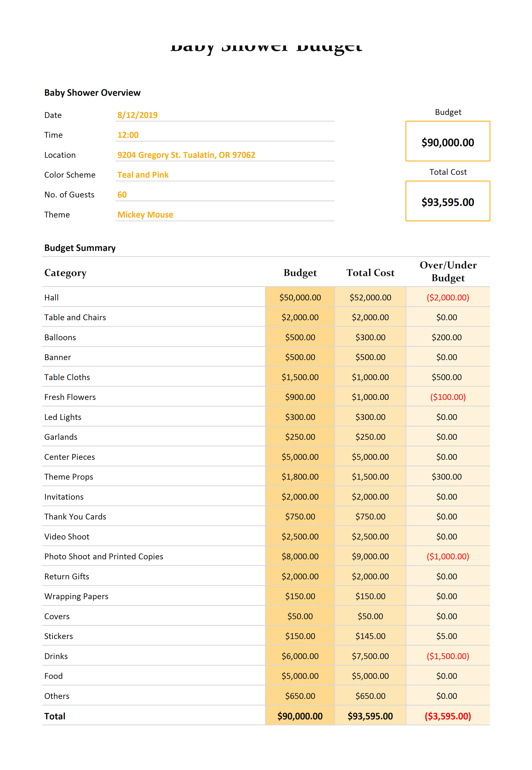
Task: Select the "Theme Props" row label
Action: tap(69, 477)
